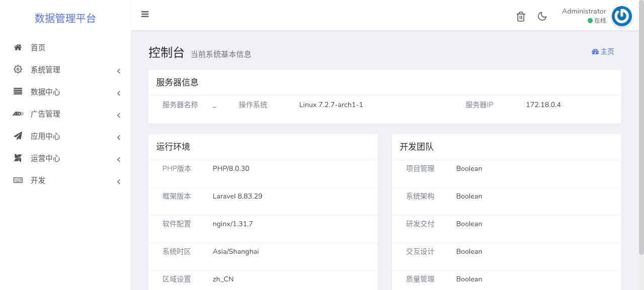Click the 172.18.0.4 server IP value
Image resolution: width=644 pixels, height=290 pixels.
click(543, 105)
